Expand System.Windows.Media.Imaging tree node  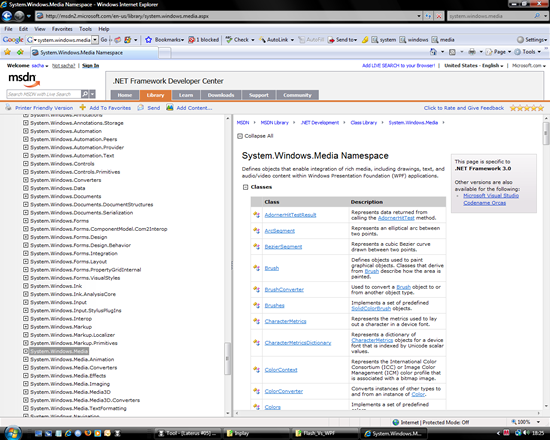[26, 384]
